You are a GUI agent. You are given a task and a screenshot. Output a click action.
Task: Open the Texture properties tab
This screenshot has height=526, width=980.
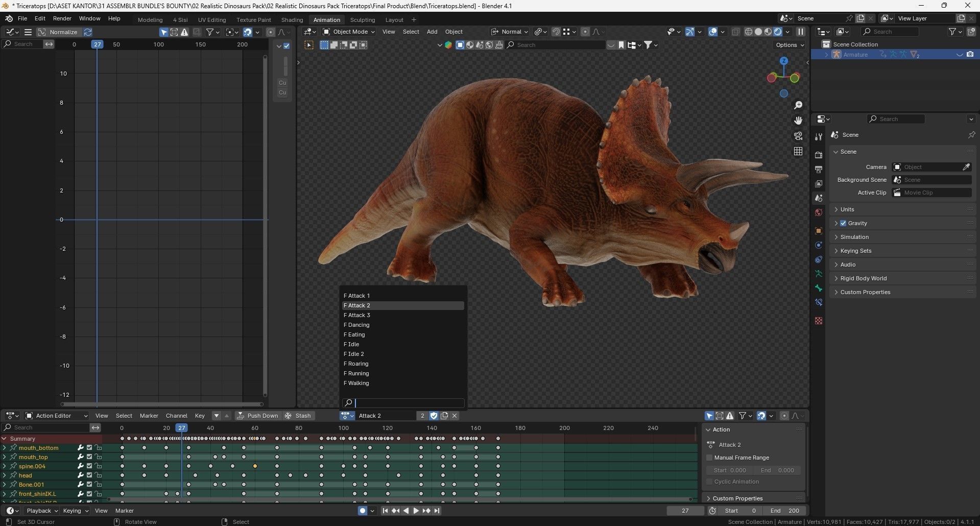click(x=819, y=321)
